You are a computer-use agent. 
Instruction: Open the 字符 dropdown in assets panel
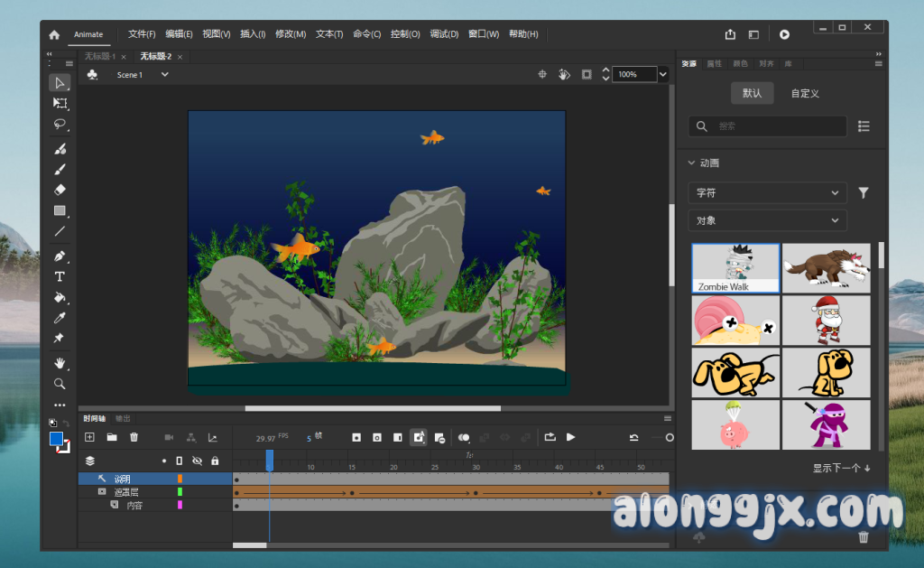[767, 192]
